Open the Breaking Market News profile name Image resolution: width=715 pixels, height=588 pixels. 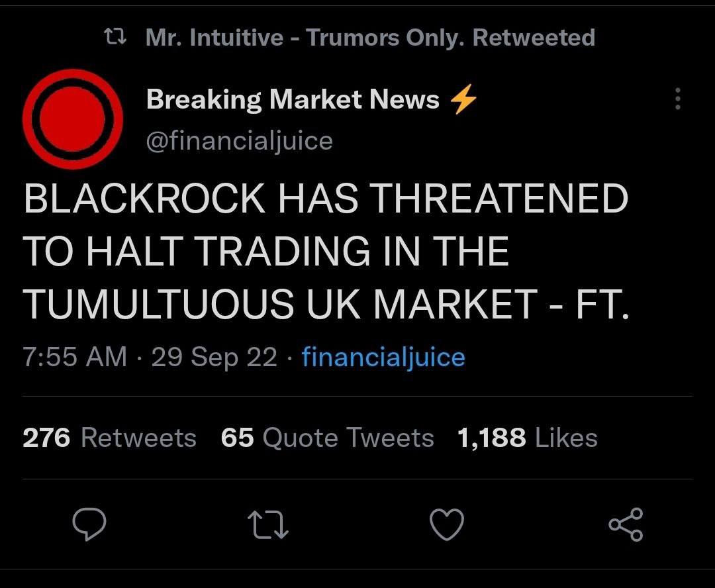pyautogui.click(x=293, y=100)
